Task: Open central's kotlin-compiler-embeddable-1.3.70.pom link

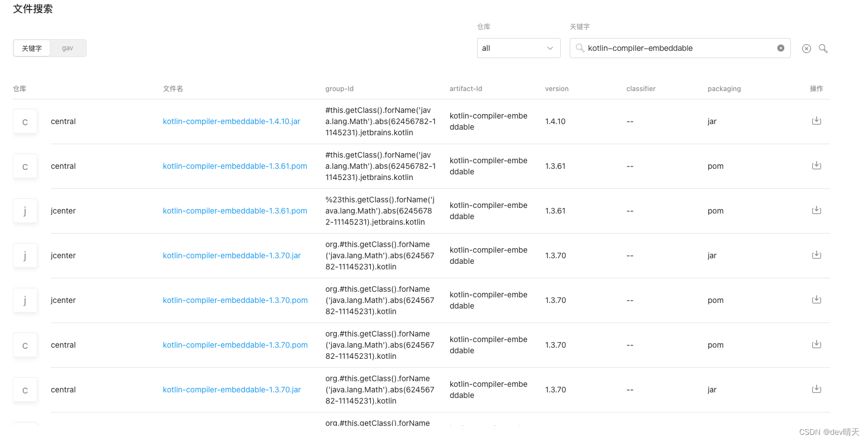Action: [235, 345]
